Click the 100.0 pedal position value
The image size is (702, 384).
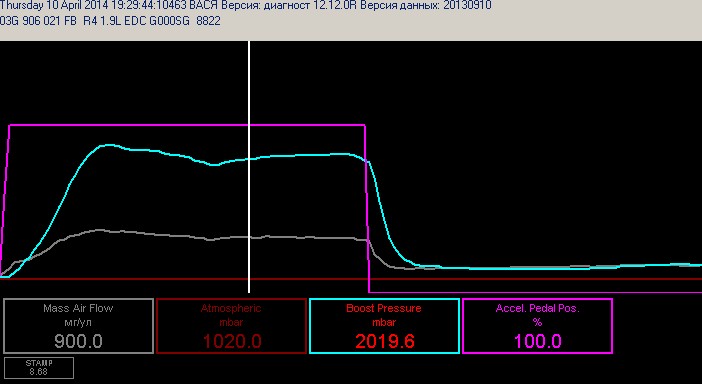pos(537,341)
